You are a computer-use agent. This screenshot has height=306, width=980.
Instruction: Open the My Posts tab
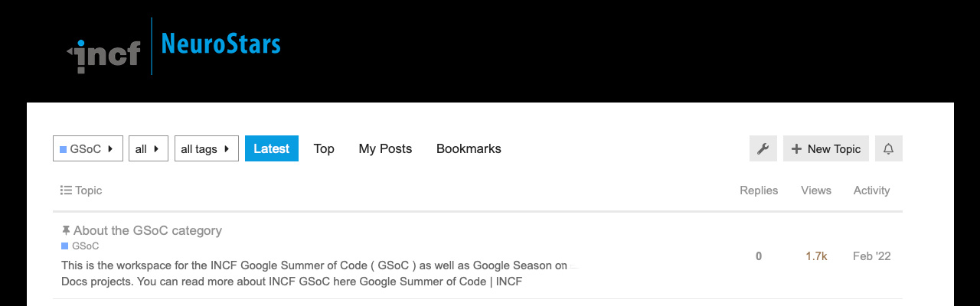coord(385,148)
